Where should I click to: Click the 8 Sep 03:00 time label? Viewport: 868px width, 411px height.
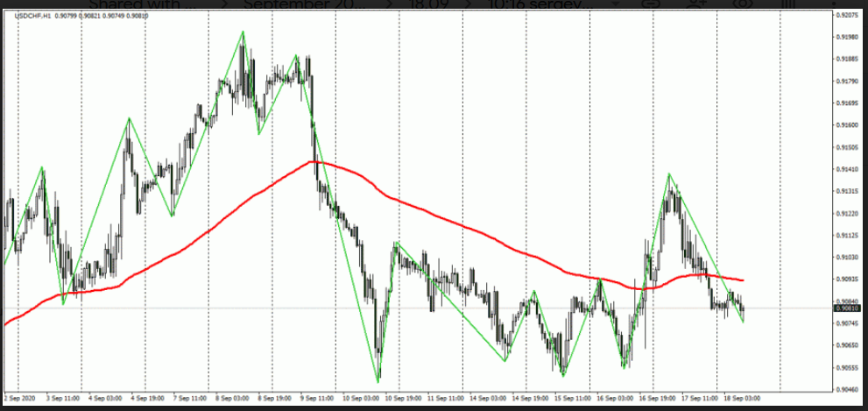[232, 398]
